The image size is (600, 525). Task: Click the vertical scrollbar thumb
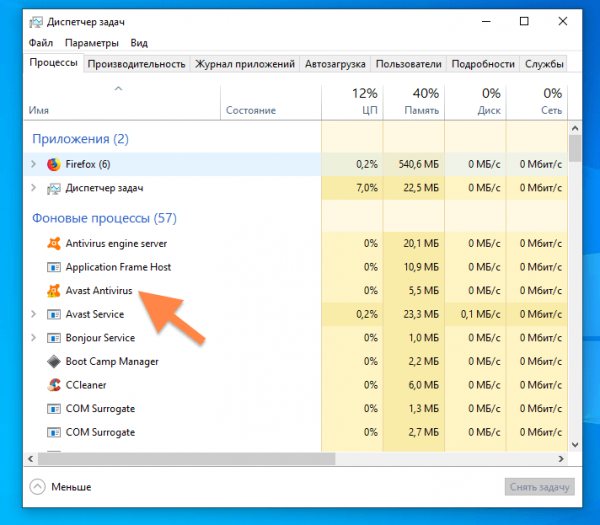tap(575, 148)
